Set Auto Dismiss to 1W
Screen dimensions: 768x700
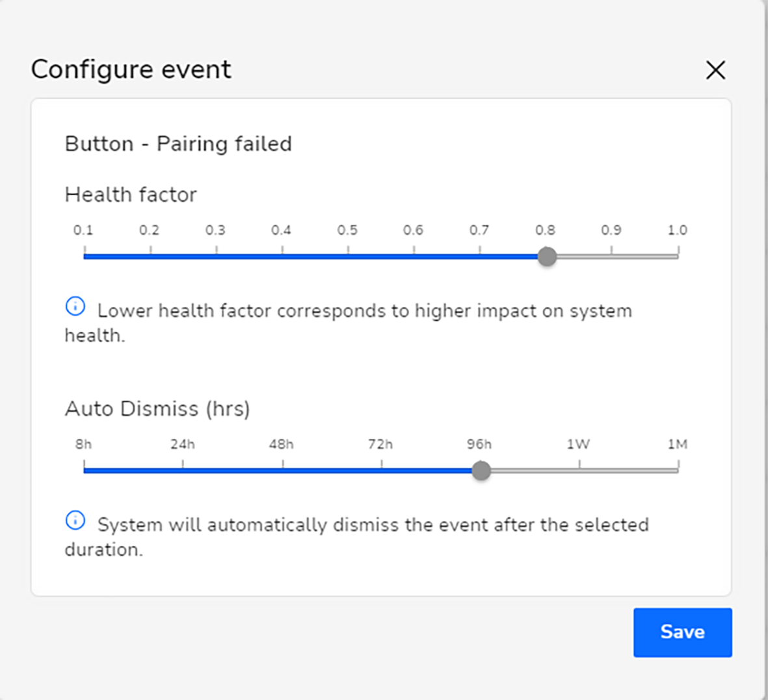(x=579, y=470)
